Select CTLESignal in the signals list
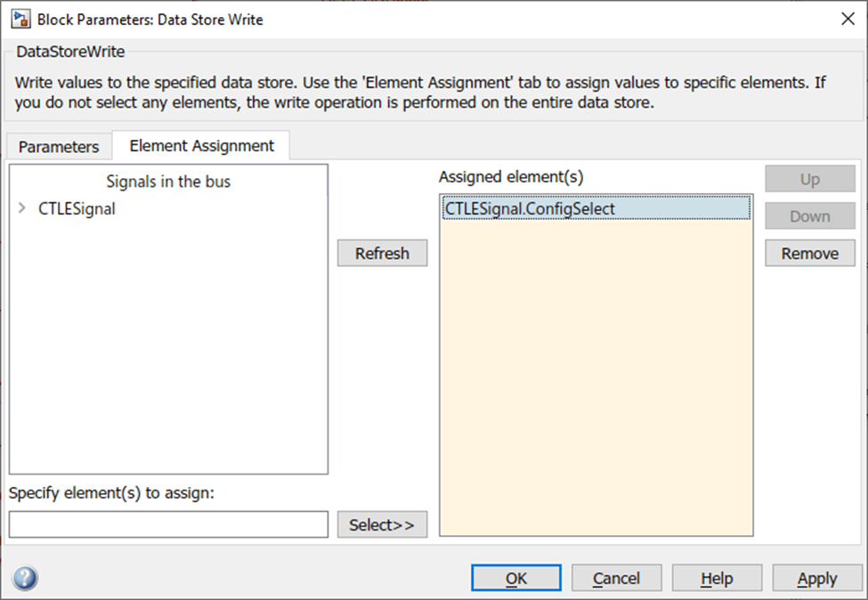The image size is (868, 600). pyautogui.click(x=77, y=209)
